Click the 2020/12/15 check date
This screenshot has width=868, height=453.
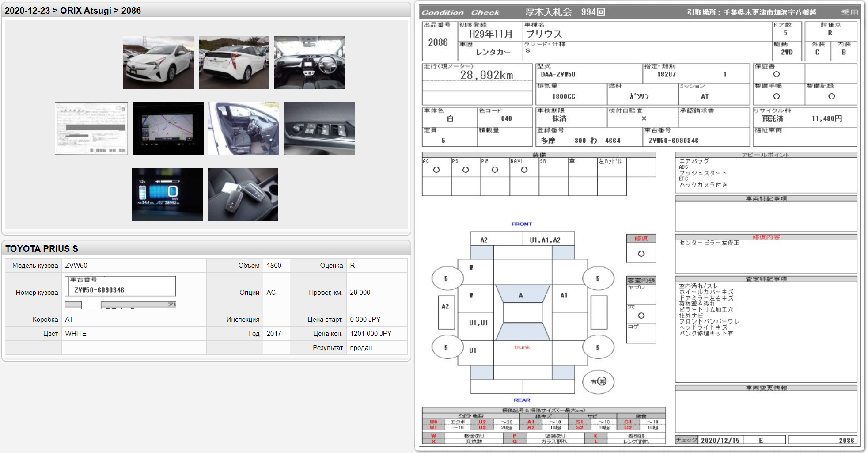pyautogui.click(x=720, y=441)
